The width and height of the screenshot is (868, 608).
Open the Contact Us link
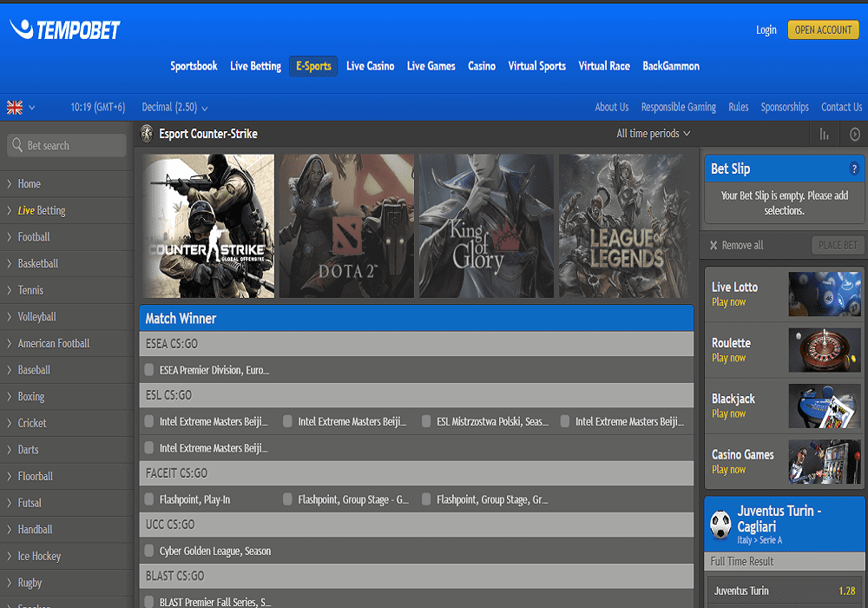(841, 107)
